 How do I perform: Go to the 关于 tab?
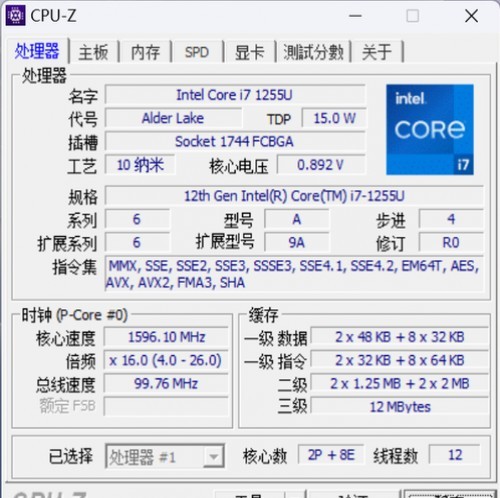[x=377, y=52]
